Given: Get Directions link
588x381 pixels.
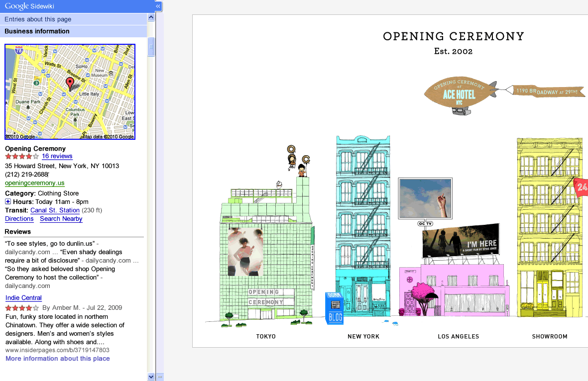Looking at the screenshot, I should click(19, 219).
